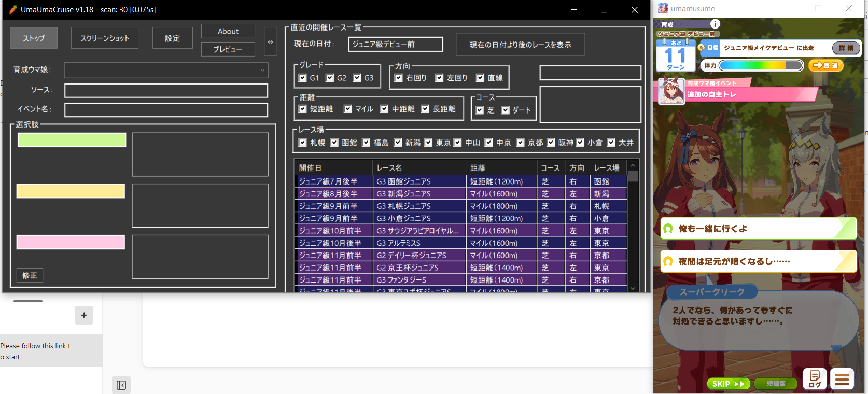Toggle the 阪神 racecourse checkbox
This screenshot has height=394, width=868.
(551, 143)
